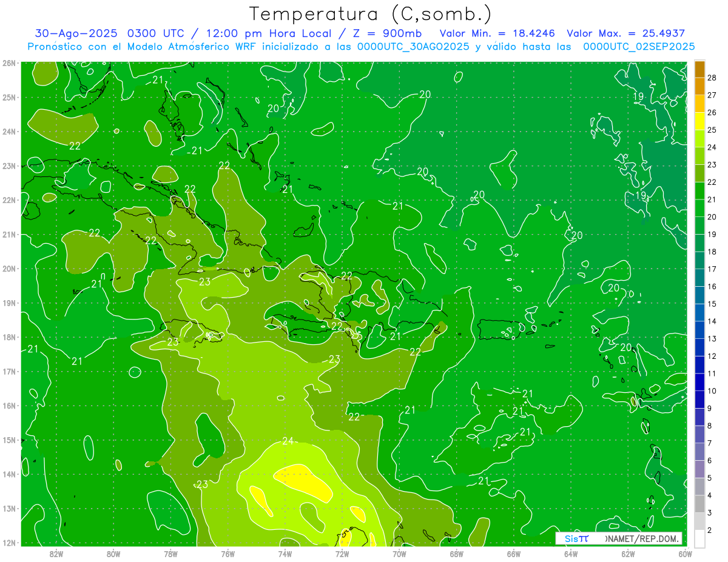Click the "21N" latitude axis label
The image size is (728, 562).
point(9,234)
